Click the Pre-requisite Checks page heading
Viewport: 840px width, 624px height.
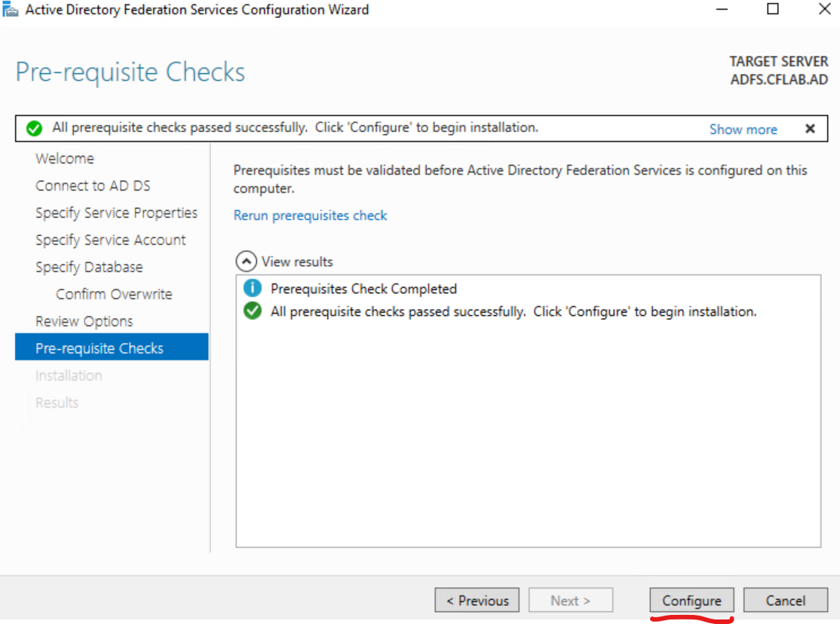[x=130, y=72]
